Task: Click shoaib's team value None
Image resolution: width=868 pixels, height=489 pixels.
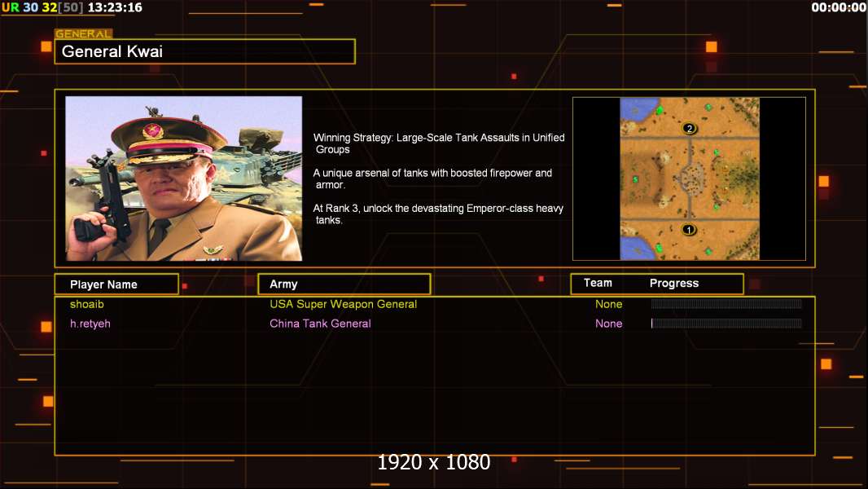Action: point(609,304)
